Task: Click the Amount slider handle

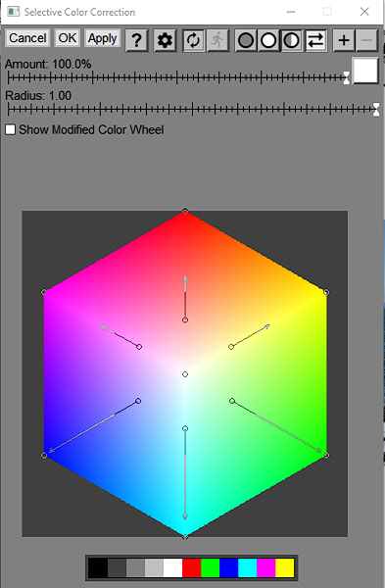Action: pos(347,78)
